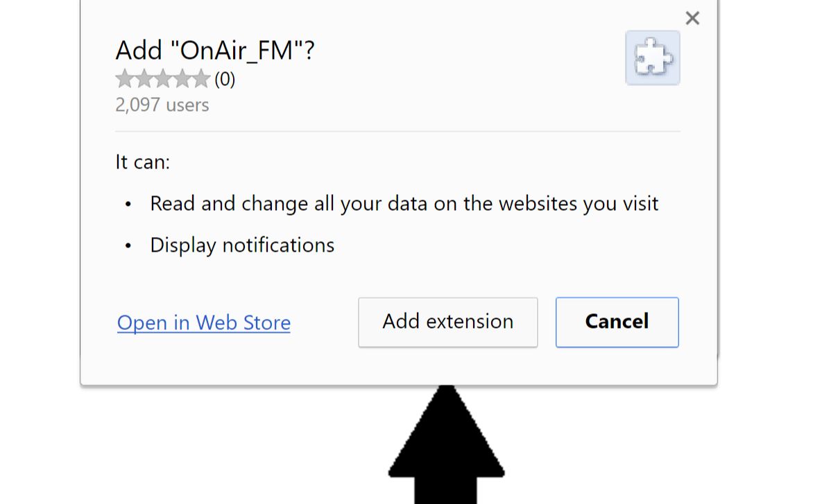Image resolution: width=822 pixels, height=504 pixels.
Task: Click the Add "OnAir_FM"? dialog title
Action: point(215,51)
